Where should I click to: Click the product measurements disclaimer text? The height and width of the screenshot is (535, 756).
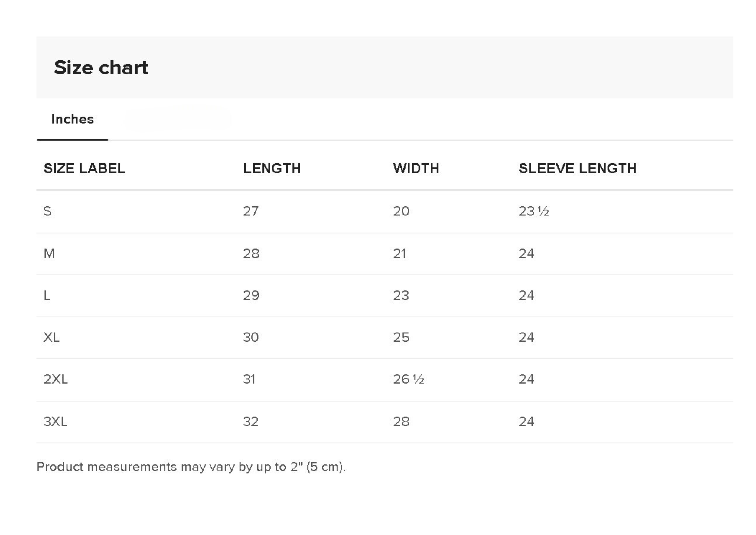191,467
